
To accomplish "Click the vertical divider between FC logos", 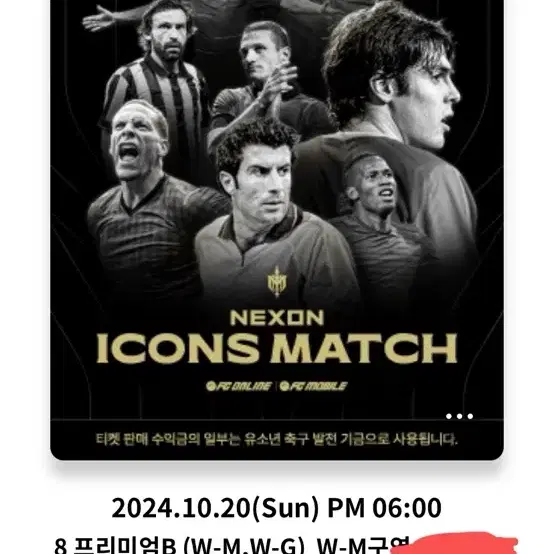I will click(276, 386).
